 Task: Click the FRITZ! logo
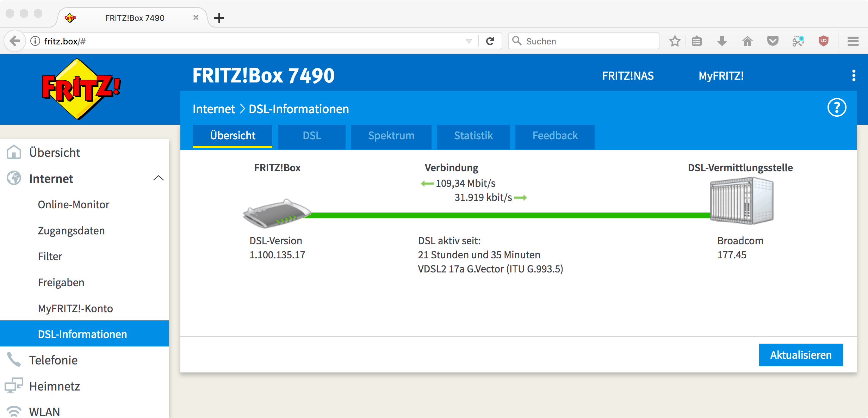(x=81, y=89)
